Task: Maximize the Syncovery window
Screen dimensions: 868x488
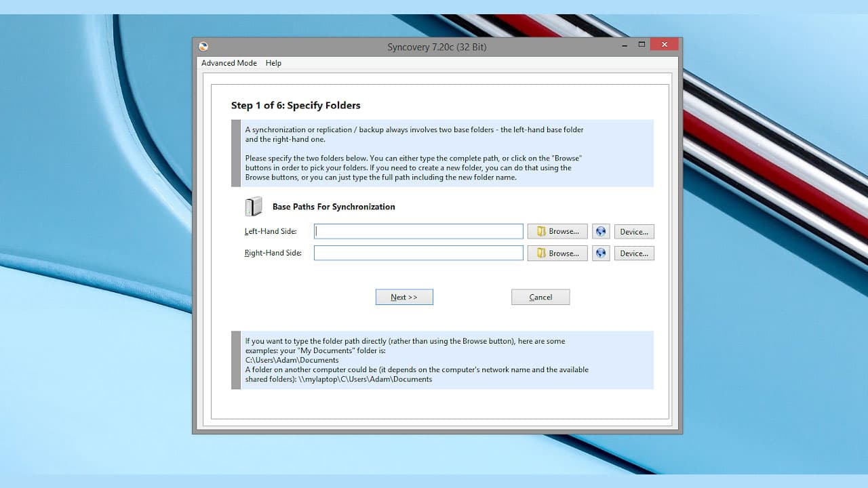Action: (642, 44)
